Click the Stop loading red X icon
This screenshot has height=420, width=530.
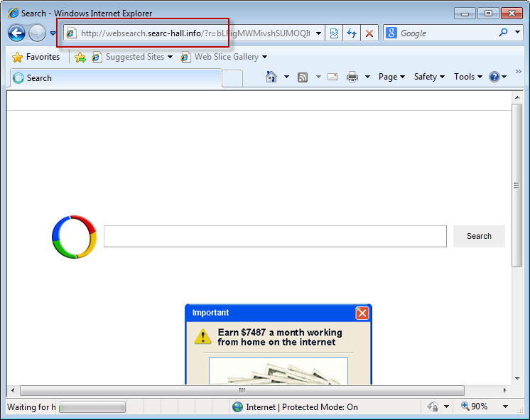[369, 33]
